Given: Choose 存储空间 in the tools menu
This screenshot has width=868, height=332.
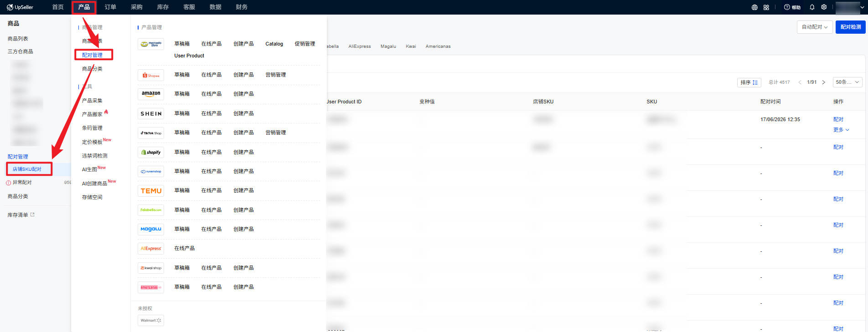Looking at the screenshot, I should [x=92, y=197].
